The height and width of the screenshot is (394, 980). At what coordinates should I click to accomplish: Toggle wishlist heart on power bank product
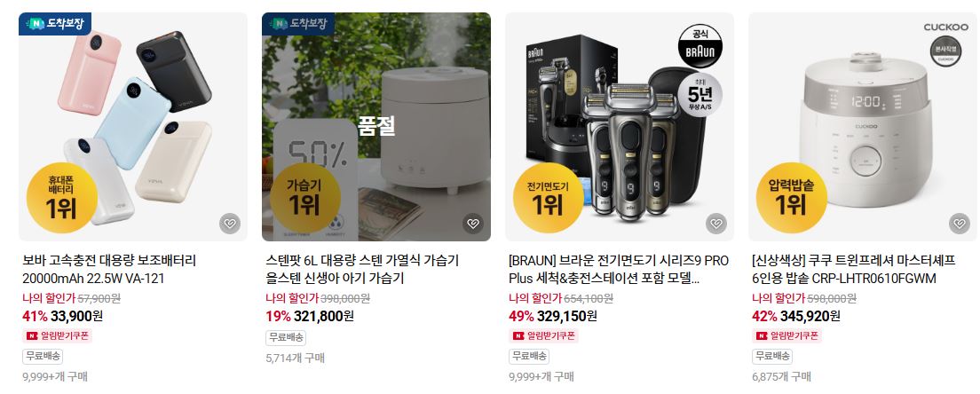point(230,224)
